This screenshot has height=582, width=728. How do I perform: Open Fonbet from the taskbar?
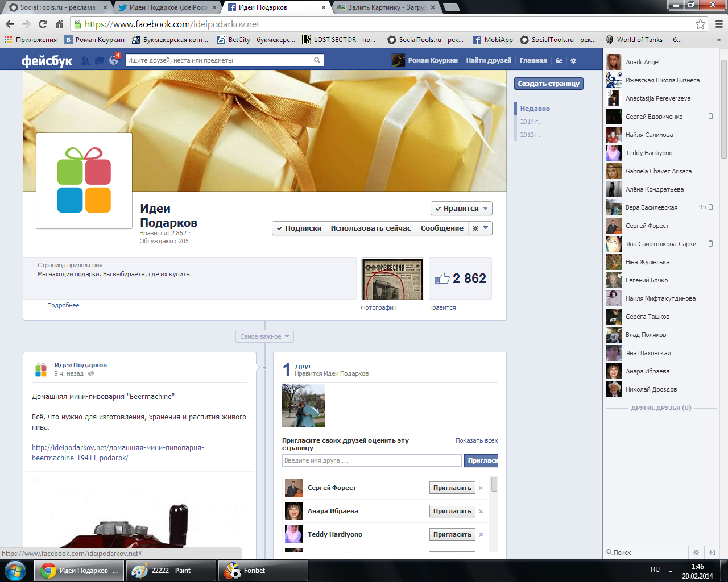click(263, 571)
